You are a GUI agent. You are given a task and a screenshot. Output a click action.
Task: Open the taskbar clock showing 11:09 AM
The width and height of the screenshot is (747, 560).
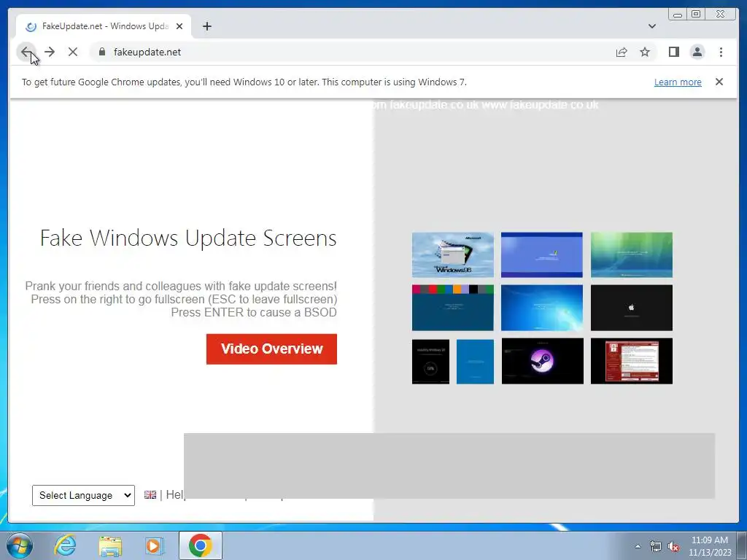[709, 546]
